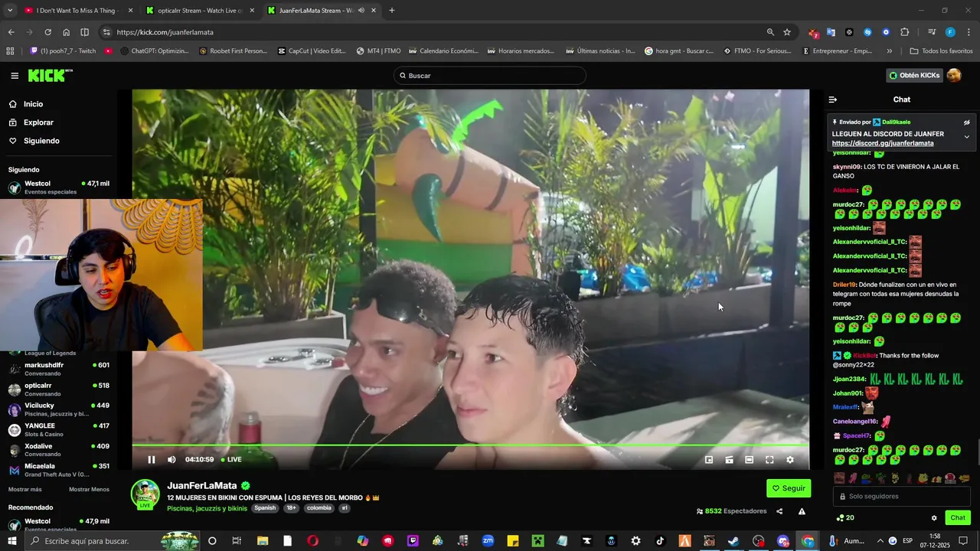
Task: Open the channel points balance 20
Action: click(846, 518)
